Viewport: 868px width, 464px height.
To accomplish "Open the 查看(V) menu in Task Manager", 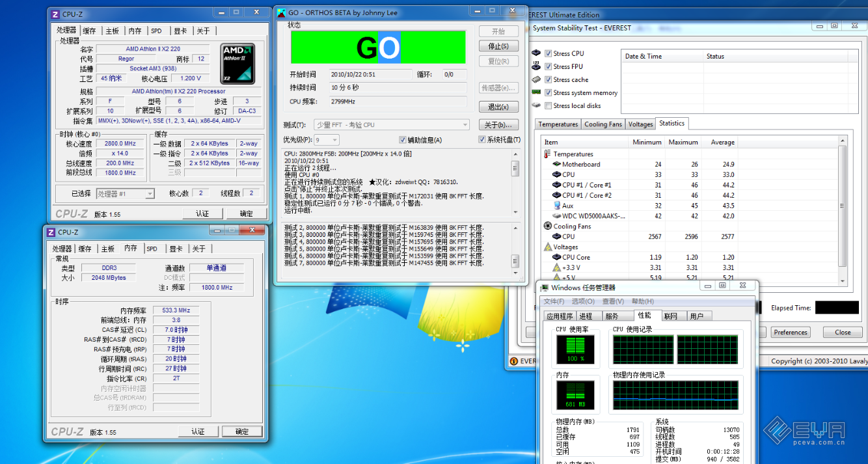I will coord(614,301).
